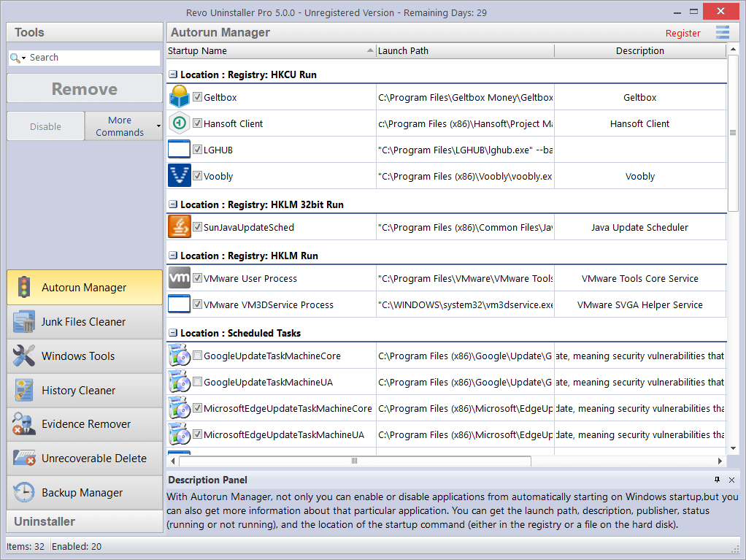Click the GoogleUpdateTaskMachineUA row icon
Image resolution: width=746 pixels, height=560 pixels.
pos(180,382)
